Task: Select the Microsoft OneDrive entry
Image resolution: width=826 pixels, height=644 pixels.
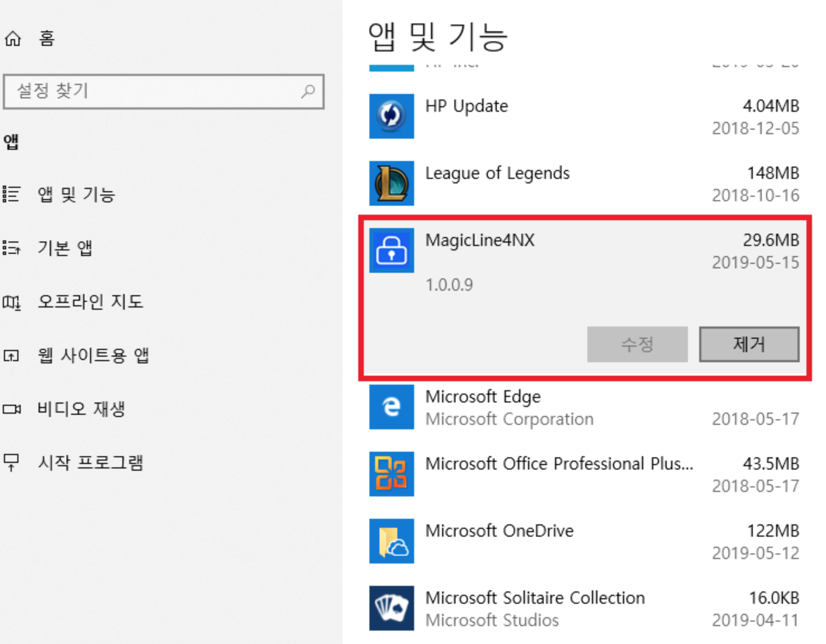Action: click(500, 531)
